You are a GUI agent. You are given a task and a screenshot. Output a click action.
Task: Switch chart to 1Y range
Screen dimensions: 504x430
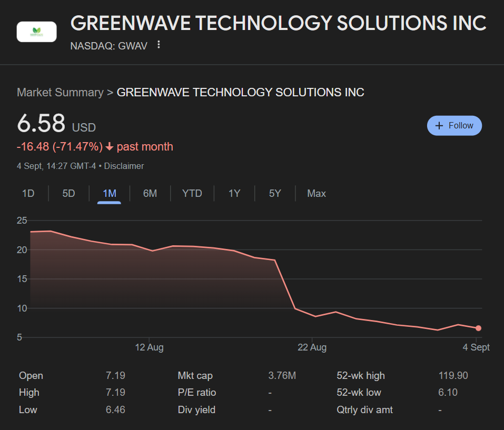(234, 193)
